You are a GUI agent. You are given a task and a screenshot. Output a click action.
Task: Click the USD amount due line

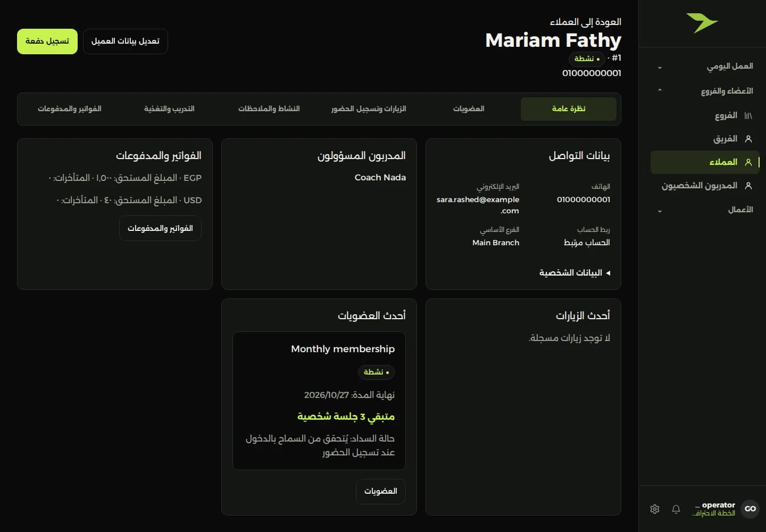point(129,200)
